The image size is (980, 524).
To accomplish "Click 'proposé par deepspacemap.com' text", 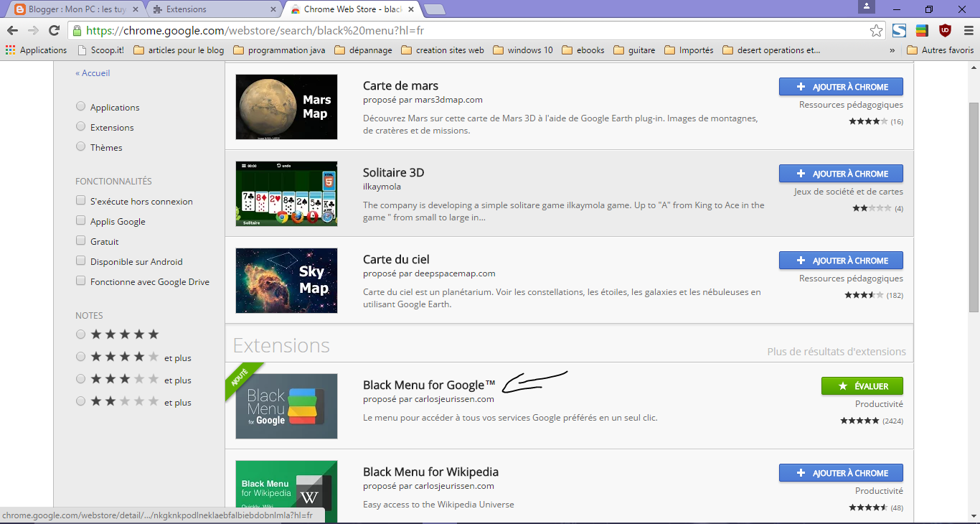I will (x=429, y=273).
